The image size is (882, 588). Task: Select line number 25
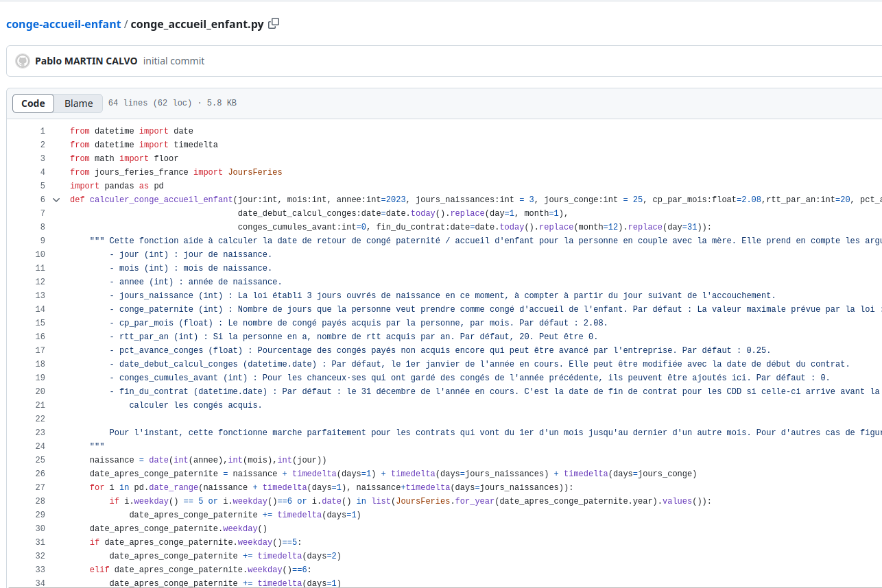[x=40, y=460]
